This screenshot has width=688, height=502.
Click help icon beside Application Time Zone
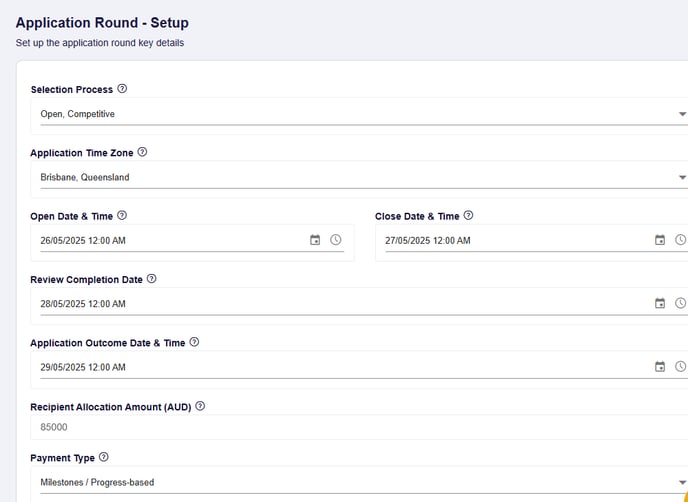pos(142,152)
